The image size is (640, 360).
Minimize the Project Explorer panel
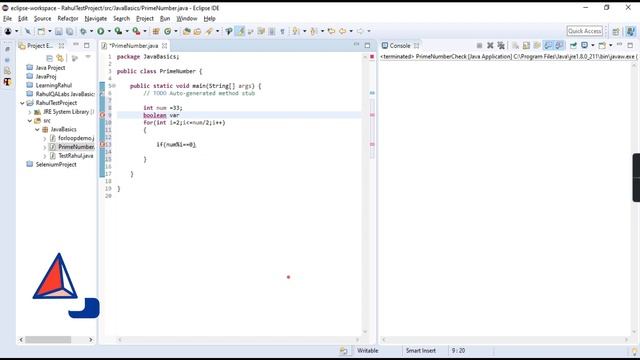[x=76, y=44]
